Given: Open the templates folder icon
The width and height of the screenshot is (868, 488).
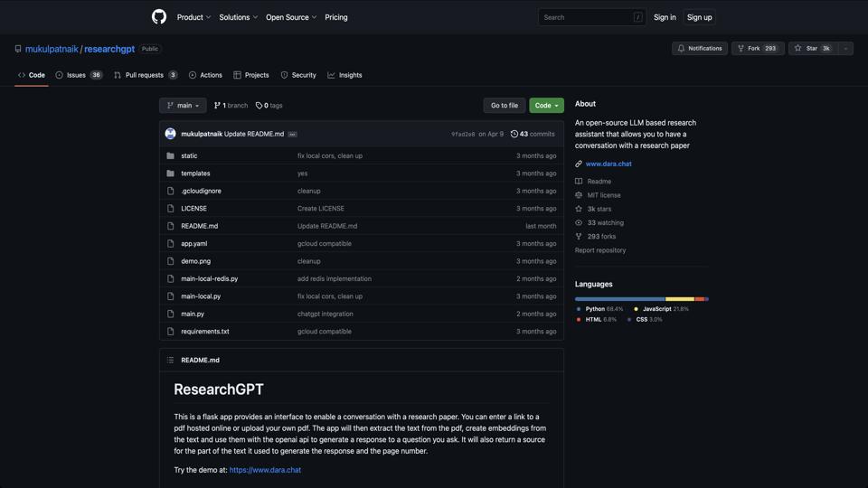Looking at the screenshot, I should [171, 174].
